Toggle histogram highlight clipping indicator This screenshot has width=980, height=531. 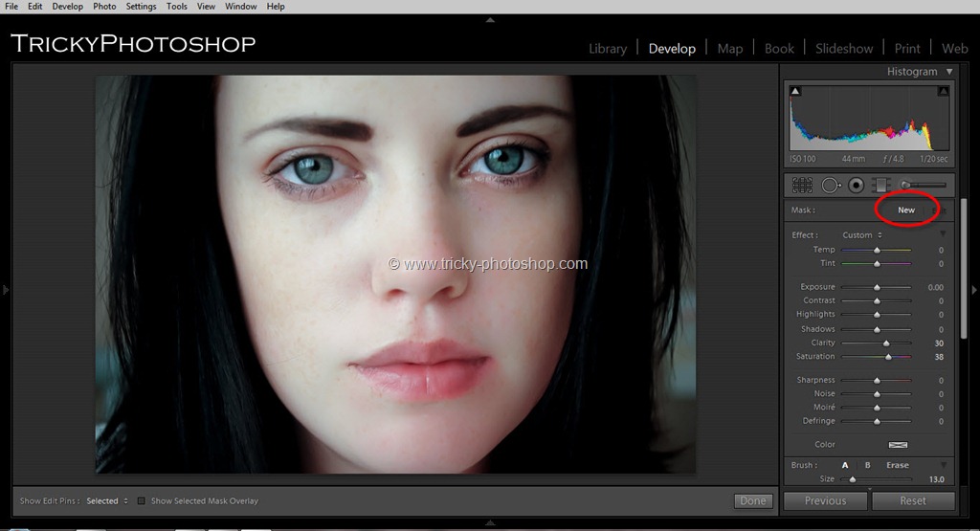pyautogui.click(x=944, y=92)
